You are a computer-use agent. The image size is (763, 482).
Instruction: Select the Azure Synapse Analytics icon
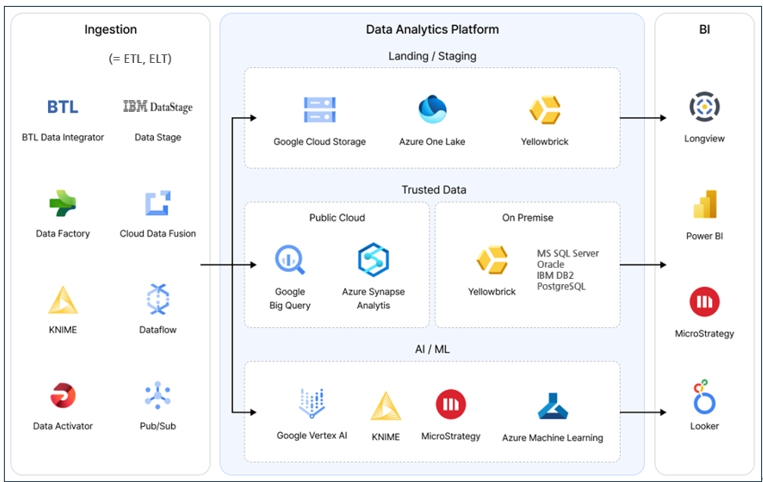point(373,260)
